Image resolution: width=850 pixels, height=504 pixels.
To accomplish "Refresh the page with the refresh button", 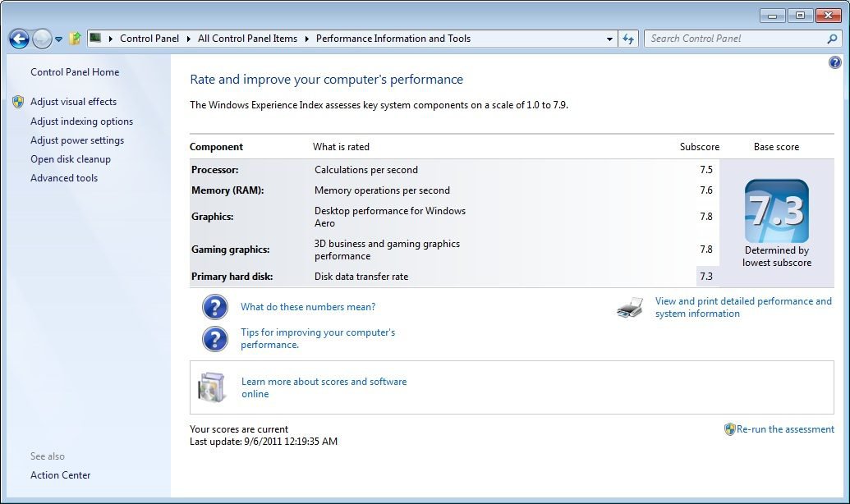I will click(x=628, y=39).
